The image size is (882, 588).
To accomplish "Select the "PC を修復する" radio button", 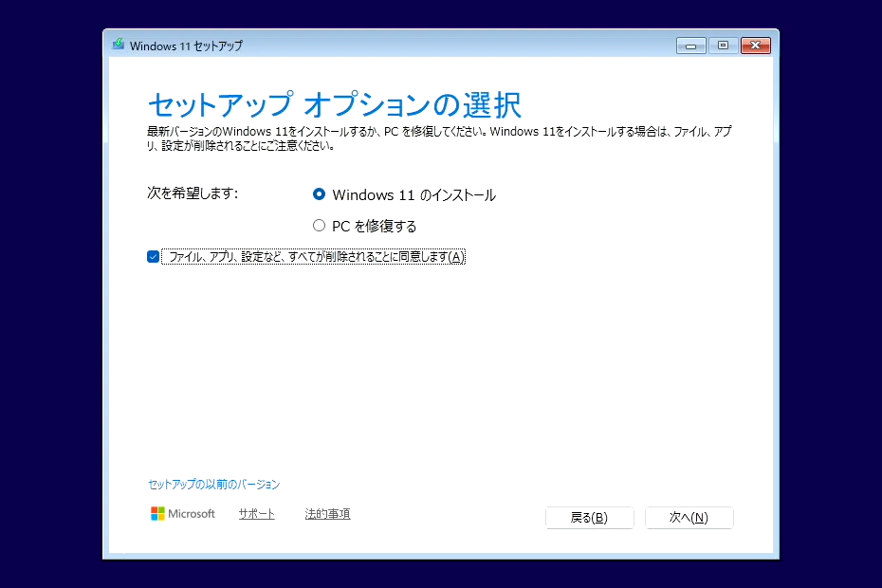I will 320,225.
